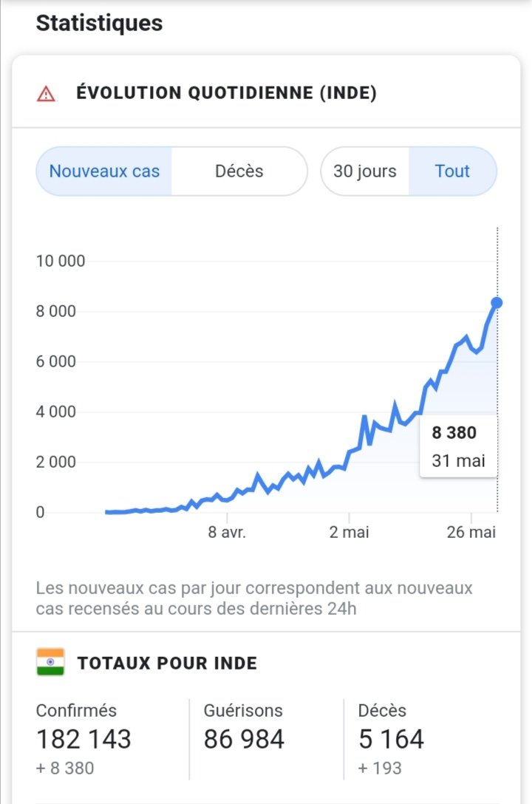Click the 26 mai date axis label
This screenshot has width=532, height=804.
point(471,533)
